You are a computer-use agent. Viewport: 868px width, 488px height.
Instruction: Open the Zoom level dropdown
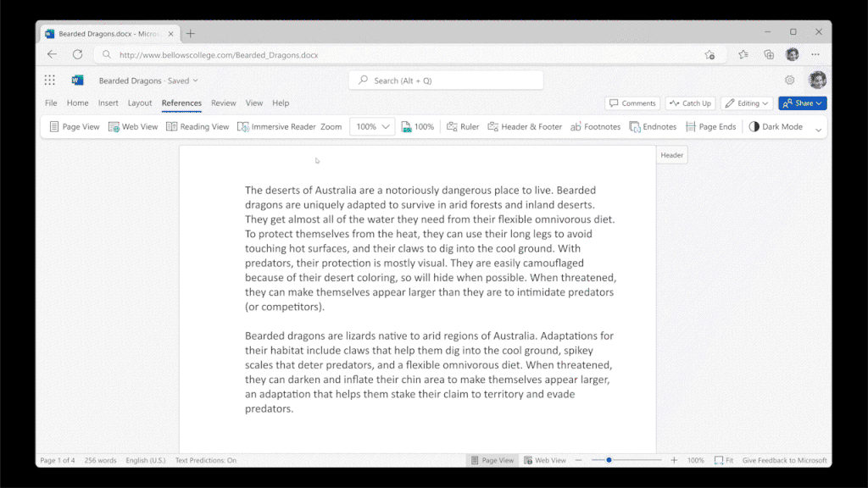pos(370,126)
